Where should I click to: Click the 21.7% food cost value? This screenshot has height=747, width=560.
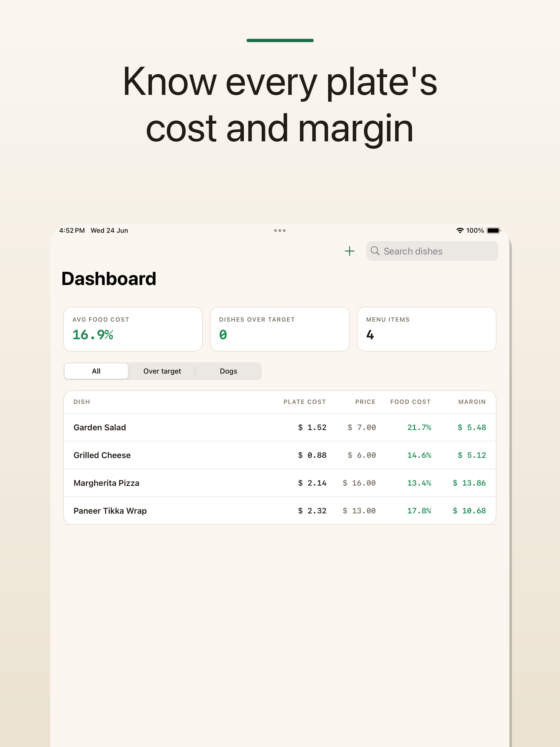click(419, 428)
